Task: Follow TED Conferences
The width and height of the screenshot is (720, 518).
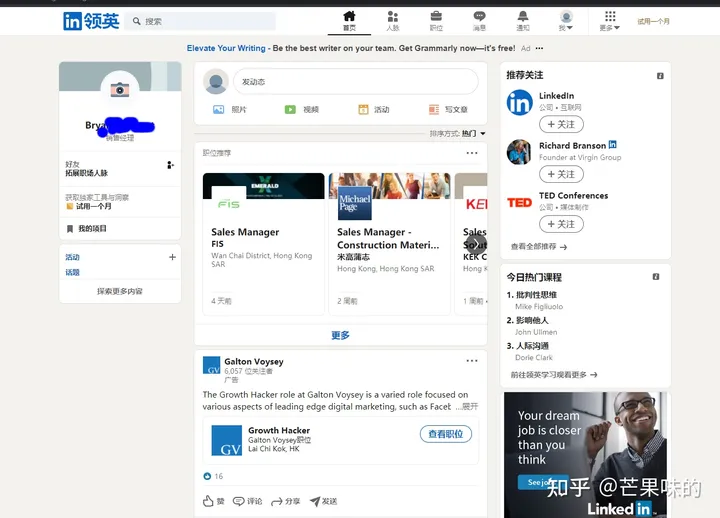Action: point(561,224)
